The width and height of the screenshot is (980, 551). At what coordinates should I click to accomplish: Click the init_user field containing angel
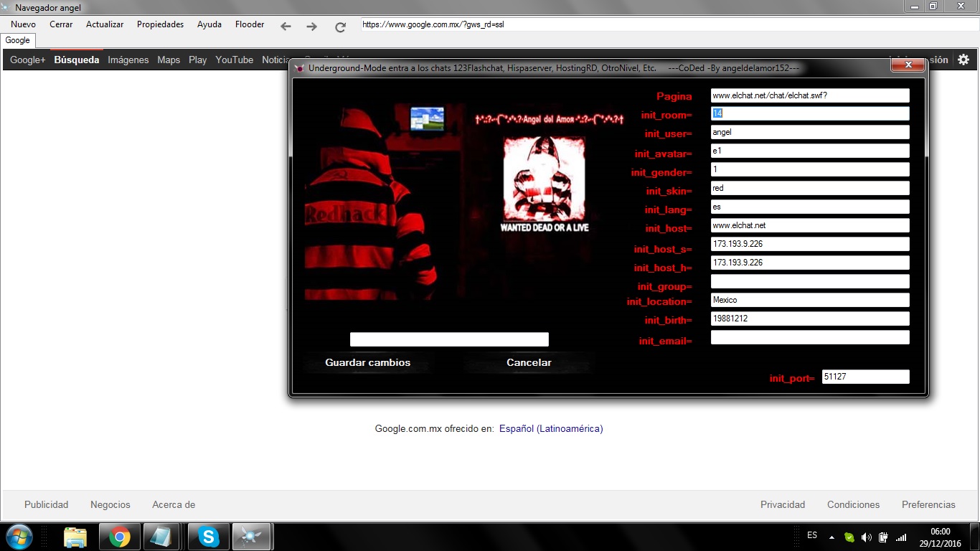pyautogui.click(x=810, y=132)
